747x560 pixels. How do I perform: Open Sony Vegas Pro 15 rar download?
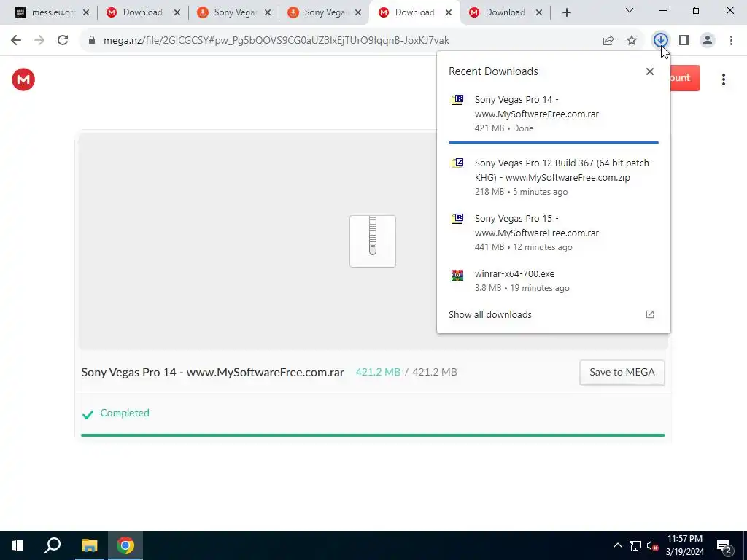pyautogui.click(x=554, y=233)
